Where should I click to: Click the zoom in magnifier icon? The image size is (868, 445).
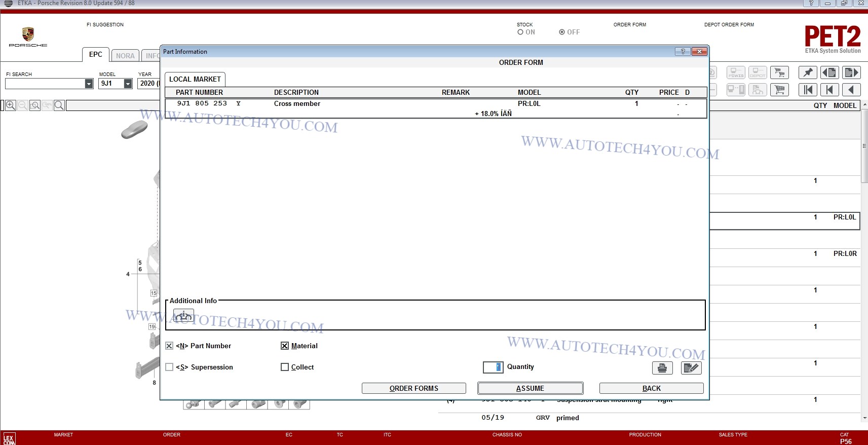click(11, 105)
